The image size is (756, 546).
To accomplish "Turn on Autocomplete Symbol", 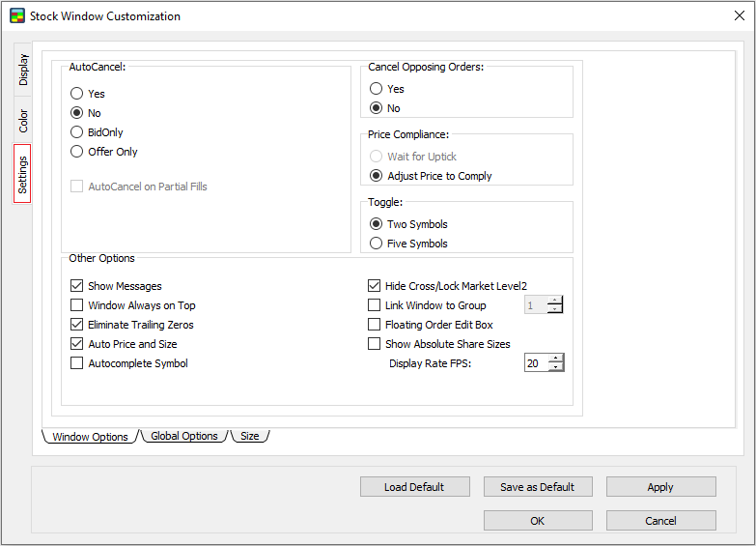I will tap(77, 363).
